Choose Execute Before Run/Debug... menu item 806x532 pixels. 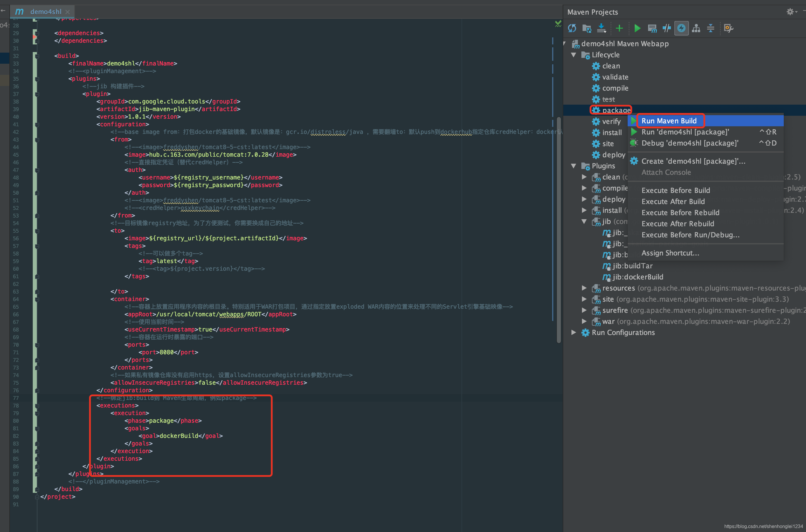706,235
